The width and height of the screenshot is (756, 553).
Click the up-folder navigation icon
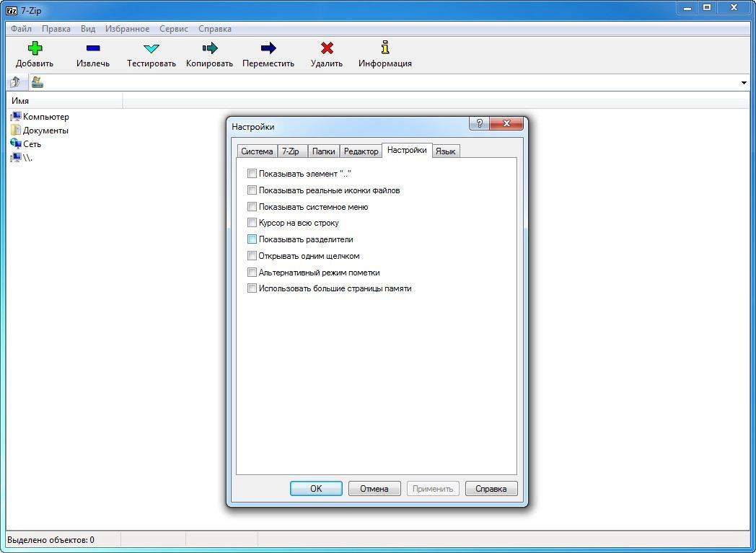[x=15, y=82]
